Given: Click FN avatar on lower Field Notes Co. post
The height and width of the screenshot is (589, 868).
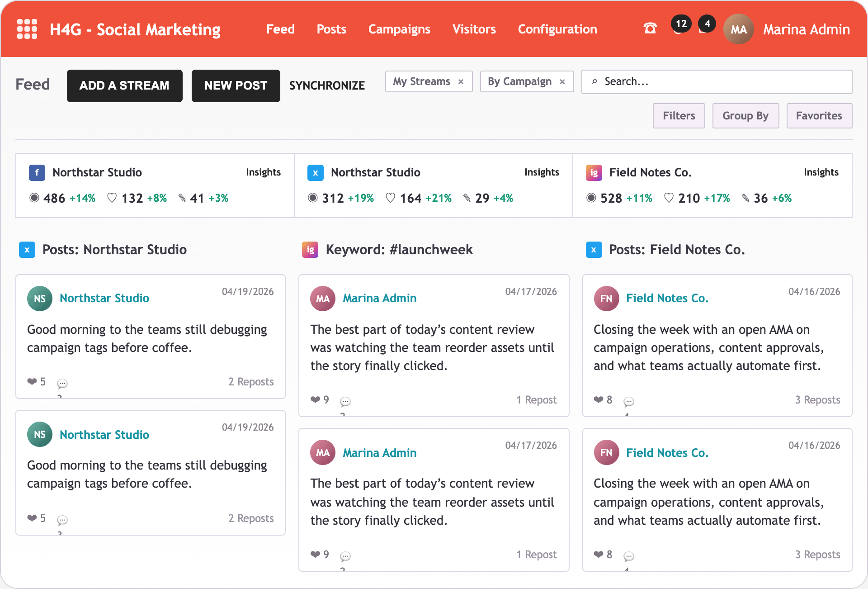Looking at the screenshot, I should [606, 452].
